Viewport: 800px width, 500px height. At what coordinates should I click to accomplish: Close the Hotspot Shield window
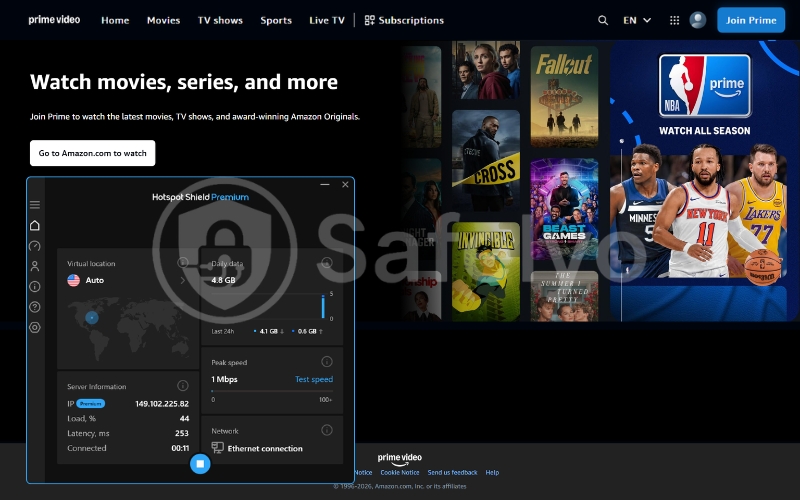[x=345, y=184]
